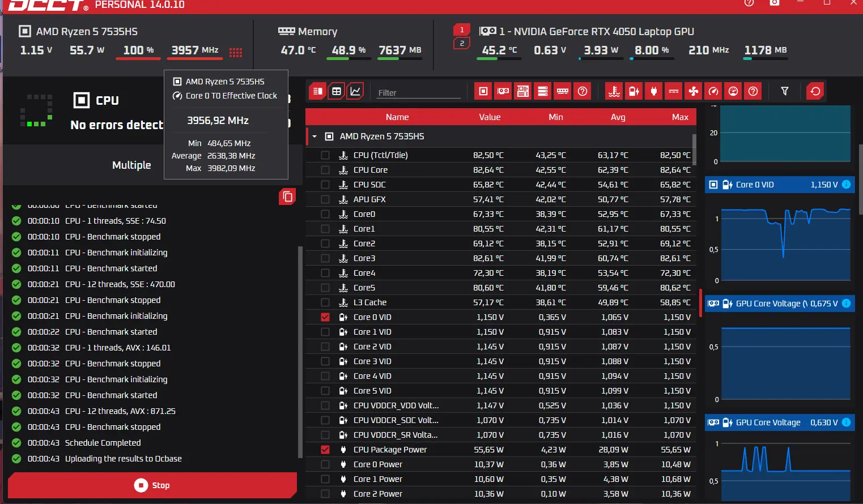Switch to the table view icon
This screenshot has height=504, width=863.
point(337,91)
